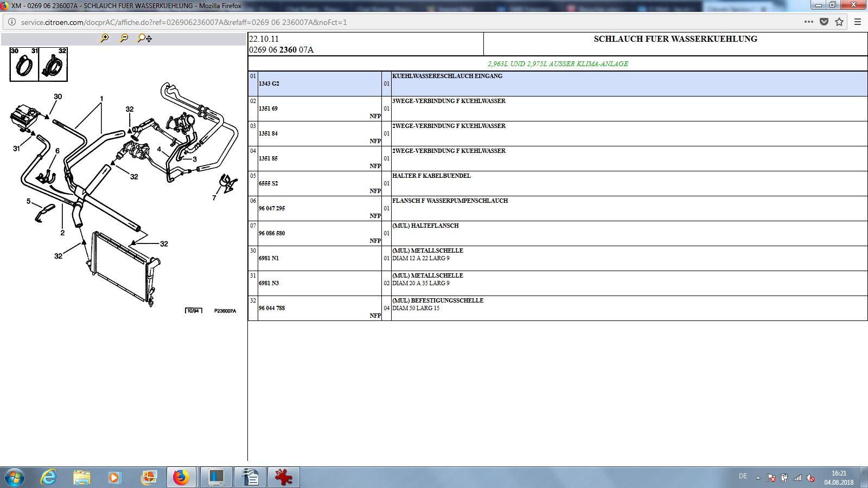868x488 pixels.
Task: Click (MUL) BEFESTIGUNGSSCHELLE description
Action: (438, 300)
